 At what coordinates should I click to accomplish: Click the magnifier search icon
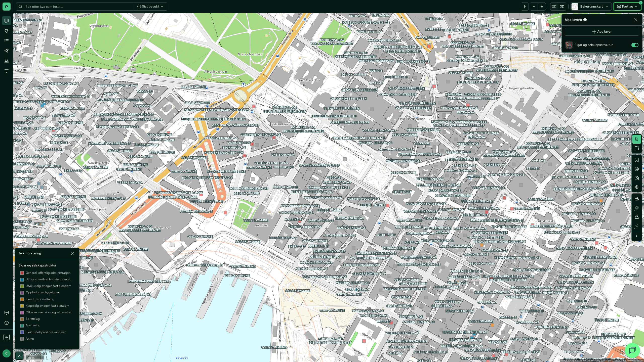(x=21, y=7)
